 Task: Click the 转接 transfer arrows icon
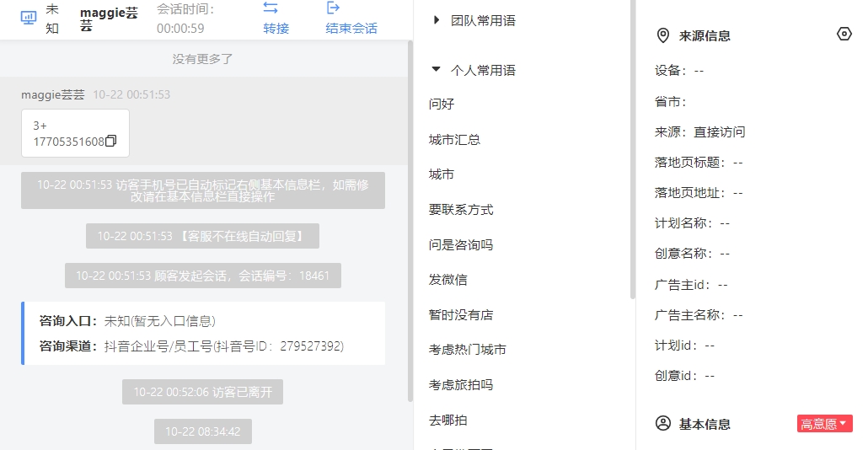point(271,8)
